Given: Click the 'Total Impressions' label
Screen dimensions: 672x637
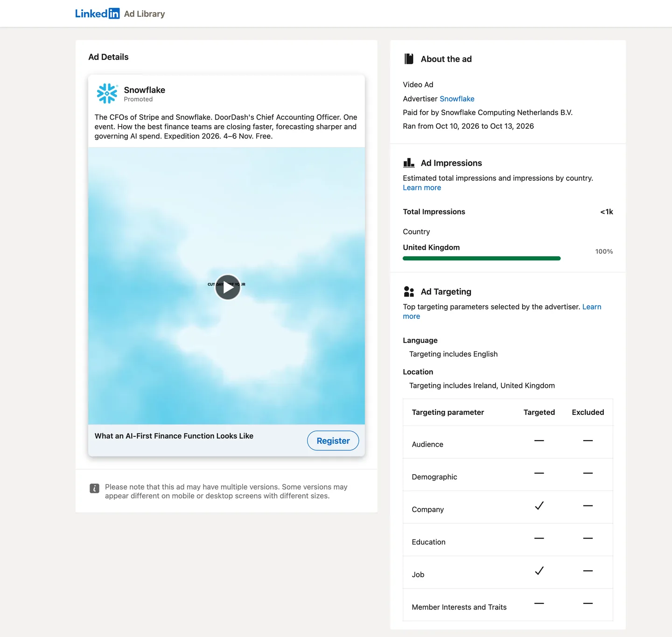Looking at the screenshot, I should coord(434,212).
